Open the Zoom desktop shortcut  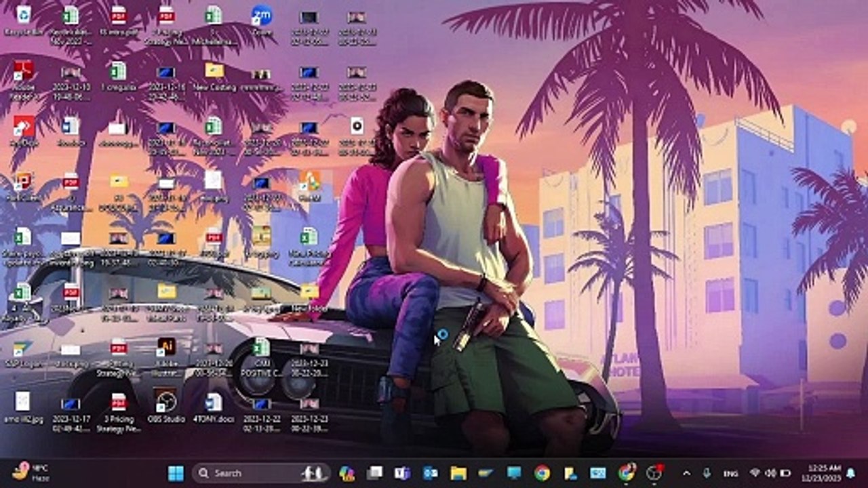(261, 16)
